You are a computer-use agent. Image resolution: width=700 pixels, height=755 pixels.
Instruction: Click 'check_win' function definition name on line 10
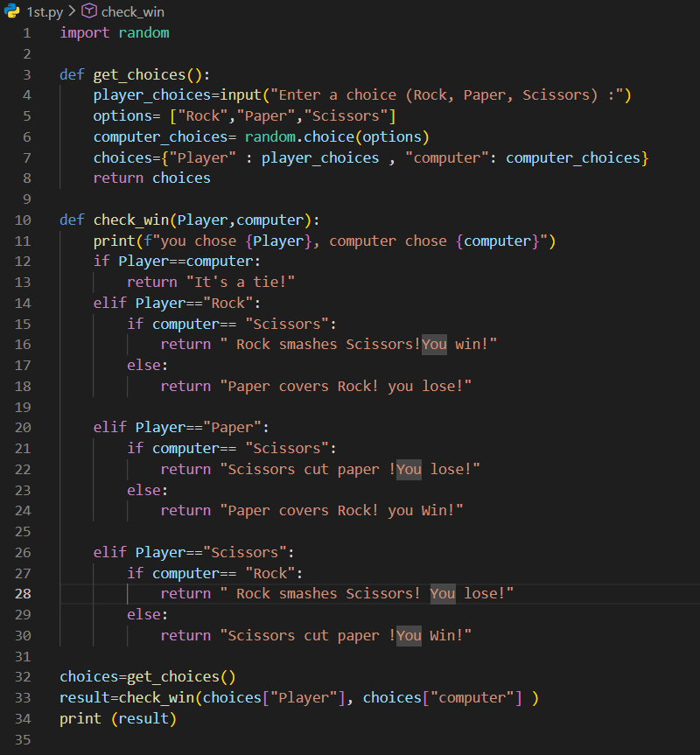coord(131,220)
